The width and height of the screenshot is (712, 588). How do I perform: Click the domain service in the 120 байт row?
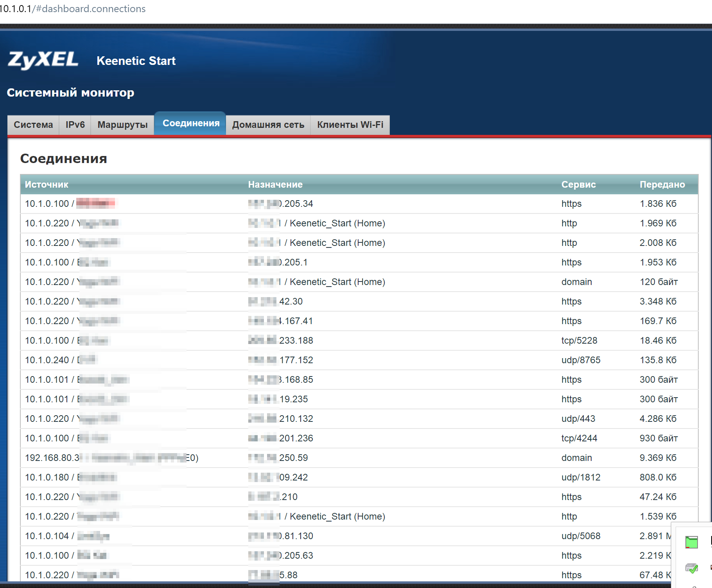577,282
